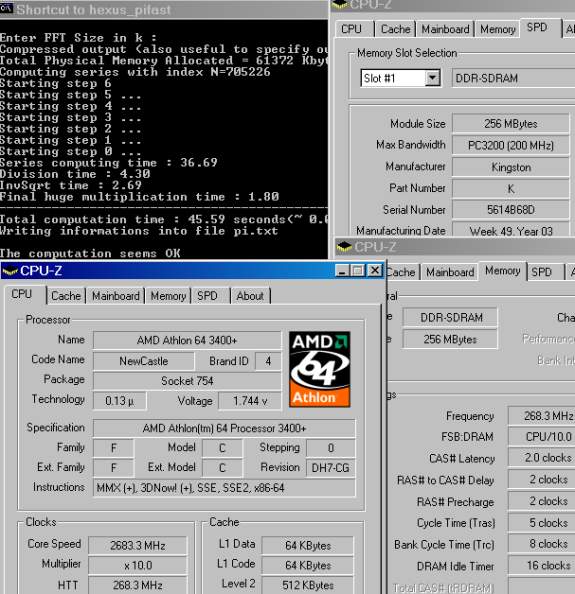
Task: Click the '0.13 µ' technology value
Action: coord(120,401)
